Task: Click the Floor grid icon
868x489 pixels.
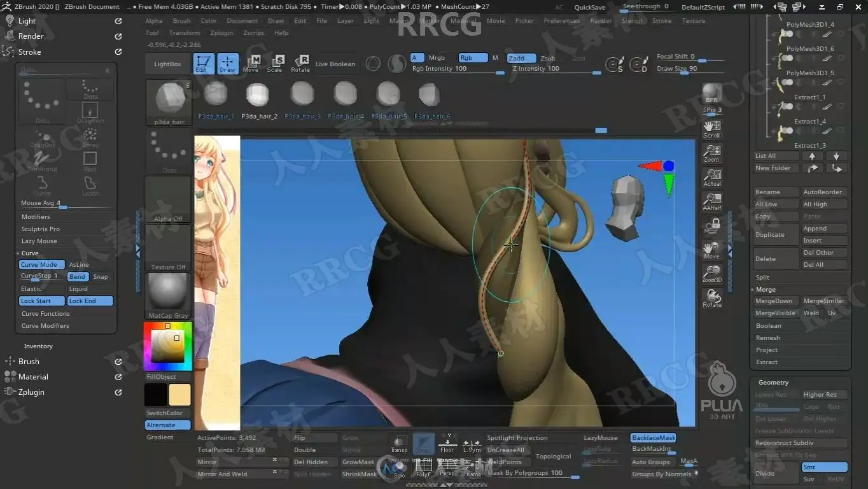Action: pos(447,444)
